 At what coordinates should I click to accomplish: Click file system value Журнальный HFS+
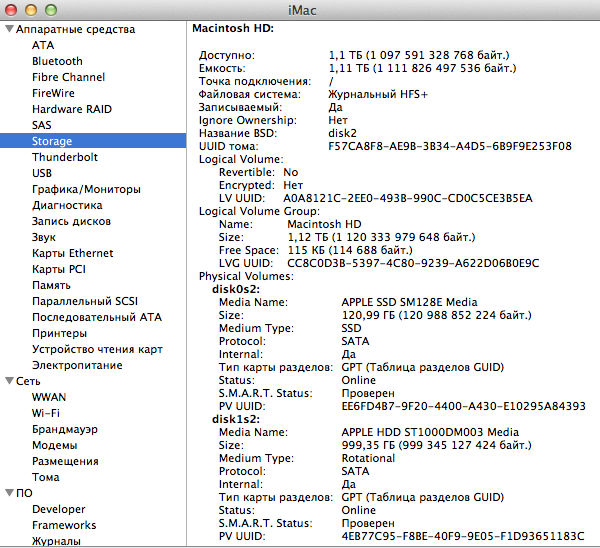[x=378, y=94]
